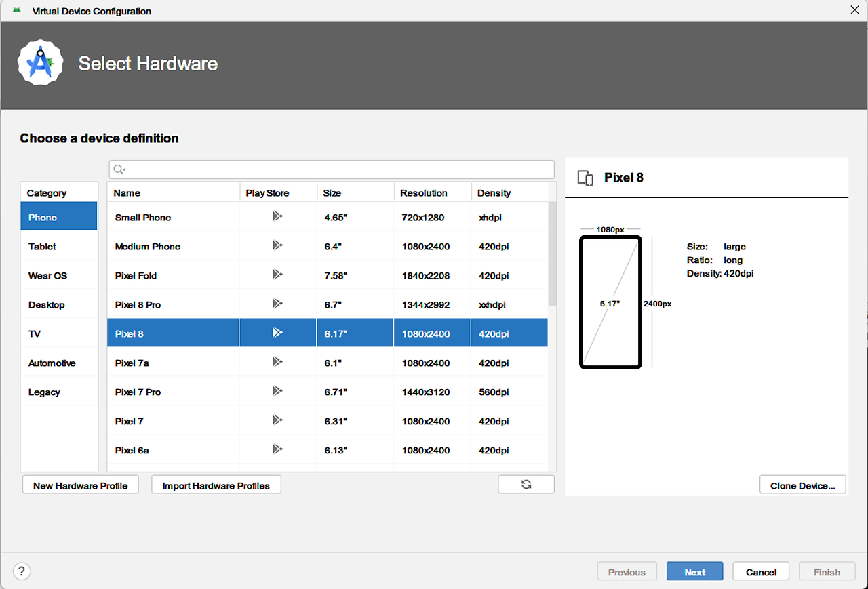Click the Pixel 8 device preview outline

pos(610,302)
